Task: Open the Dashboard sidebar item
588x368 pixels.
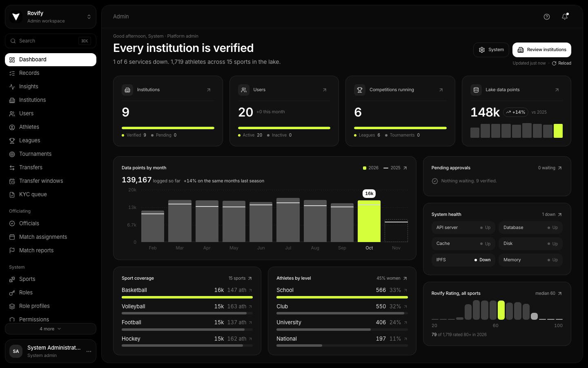Action: click(51, 60)
